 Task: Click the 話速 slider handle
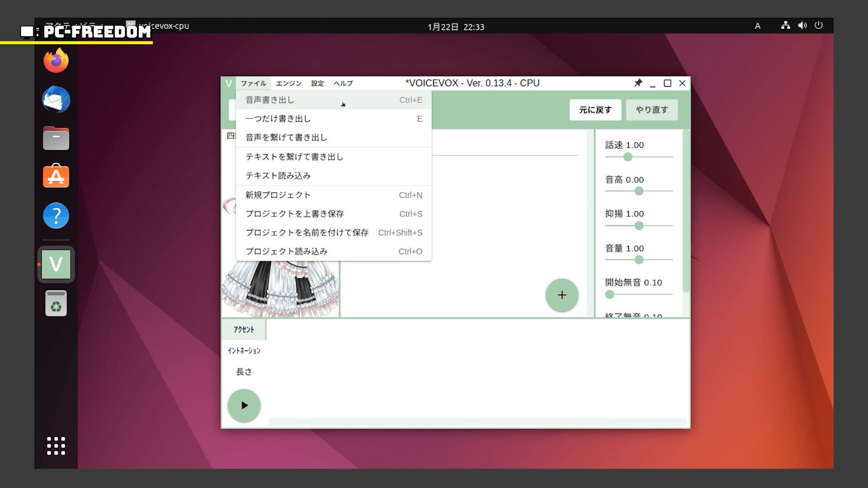(627, 157)
